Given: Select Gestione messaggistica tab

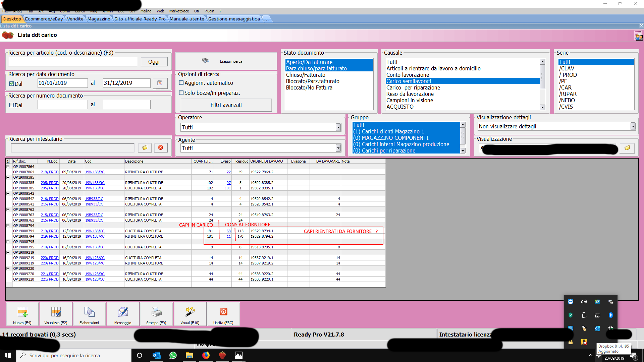Looking at the screenshot, I should [234, 19].
